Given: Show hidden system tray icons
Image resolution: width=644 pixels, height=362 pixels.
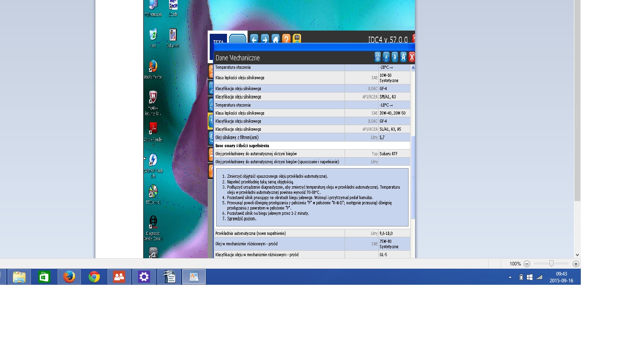Looking at the screenshot, I should 510,277.
